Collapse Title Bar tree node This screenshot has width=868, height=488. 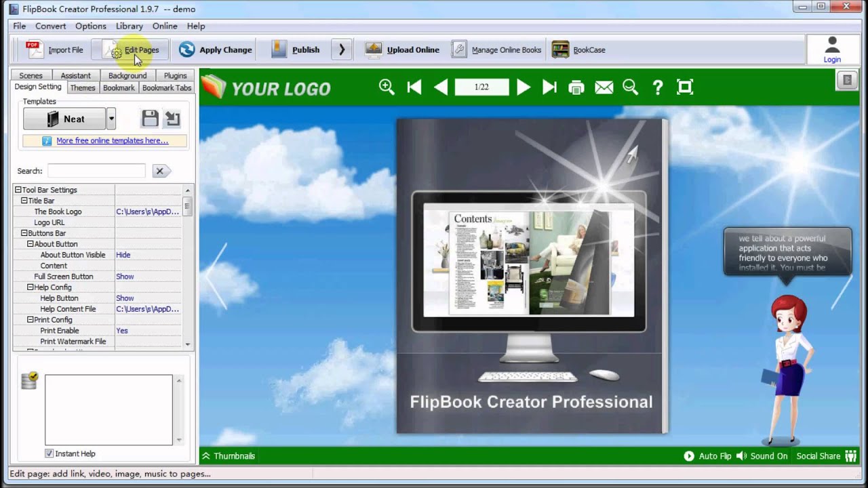click(24, 201)
